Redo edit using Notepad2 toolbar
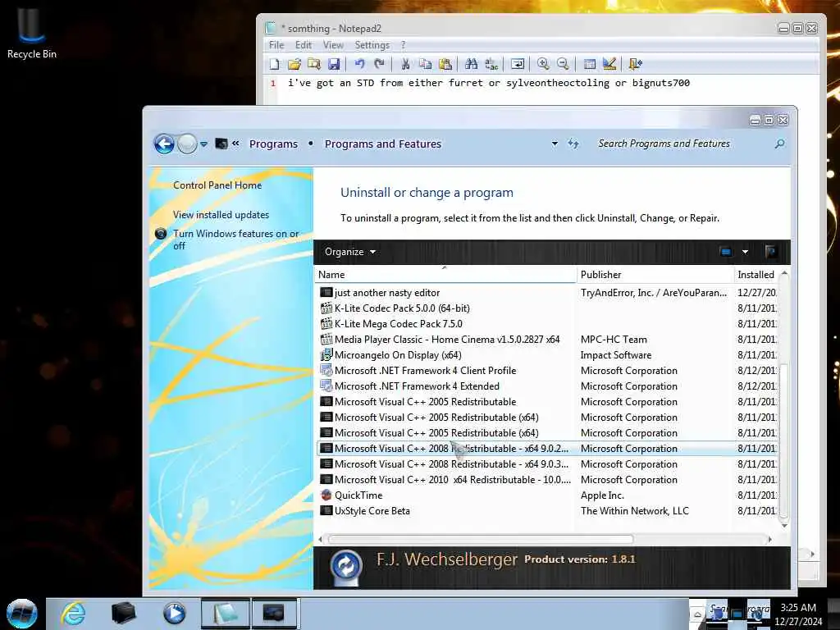Image resolution: width=840 pixels, height=630 pixels. coord(379,64)
